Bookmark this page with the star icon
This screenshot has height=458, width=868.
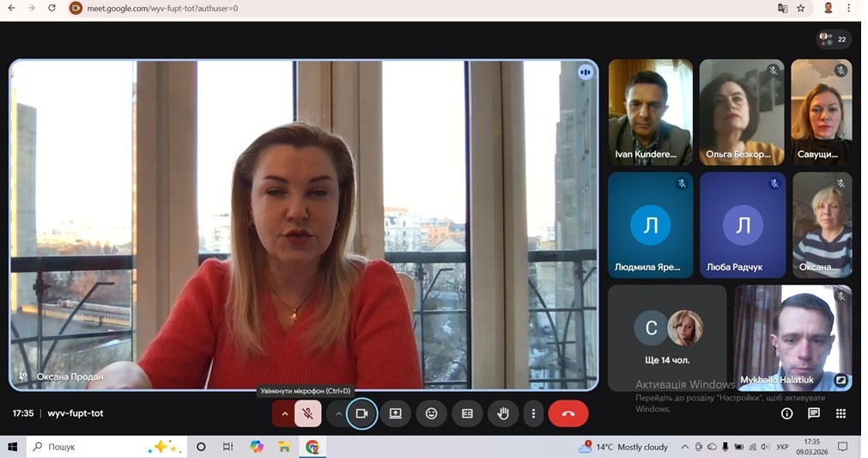[x=801, y=9]
